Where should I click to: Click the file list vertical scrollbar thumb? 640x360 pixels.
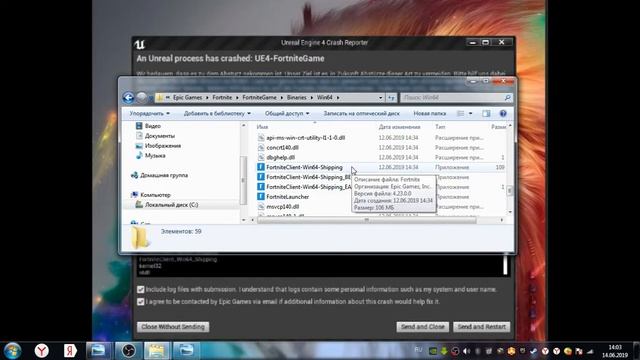509,190
